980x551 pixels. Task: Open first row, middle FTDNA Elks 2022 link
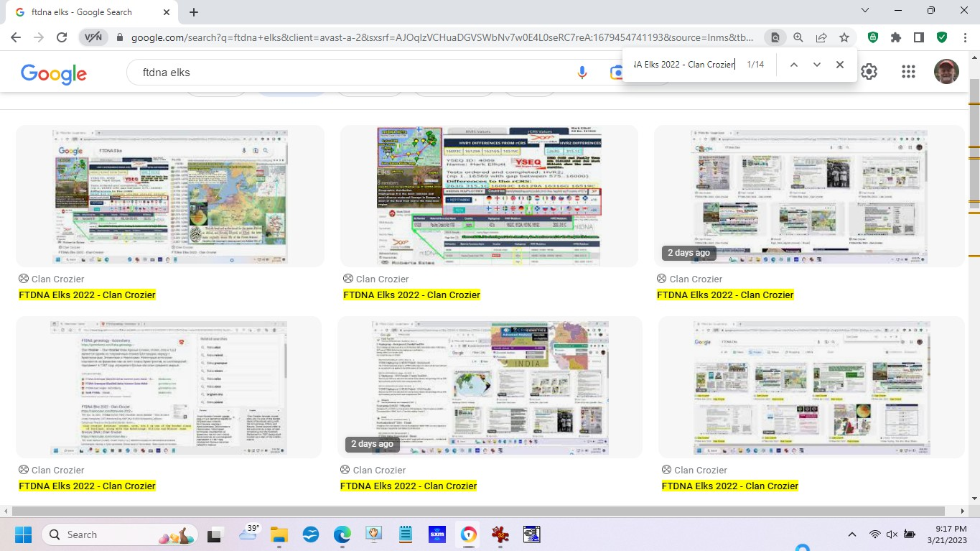click(411, 295)
